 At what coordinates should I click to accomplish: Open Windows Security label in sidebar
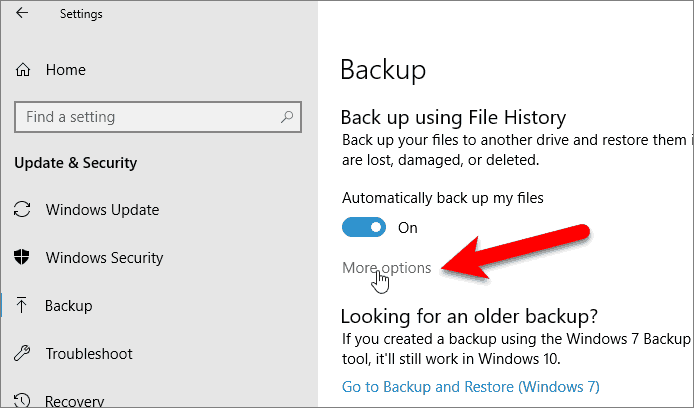click(104, 257)
